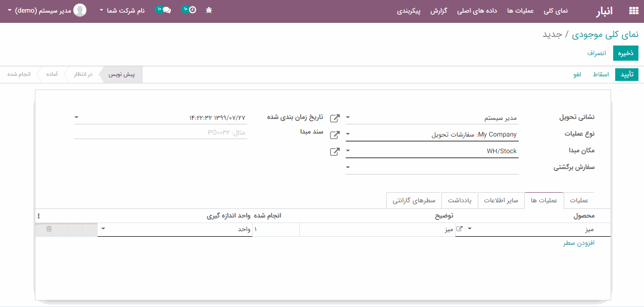The height and width of the screenshot is (307, 644).
Task: Expand the نوع عملیات dropdown
Action: tap(348, 135)
